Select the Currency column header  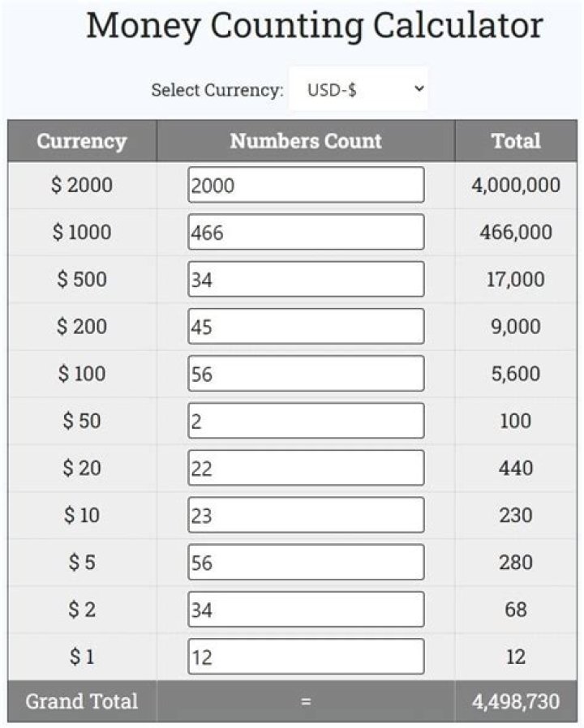81,141
